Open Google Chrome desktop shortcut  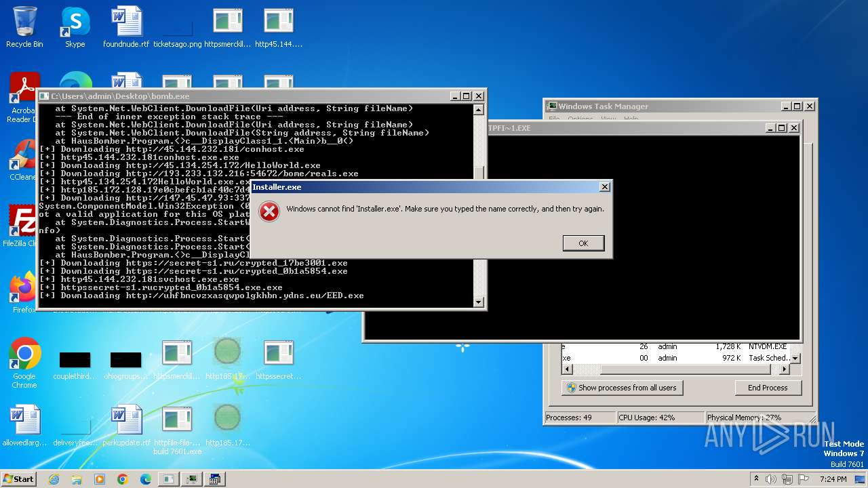(24, 363)
